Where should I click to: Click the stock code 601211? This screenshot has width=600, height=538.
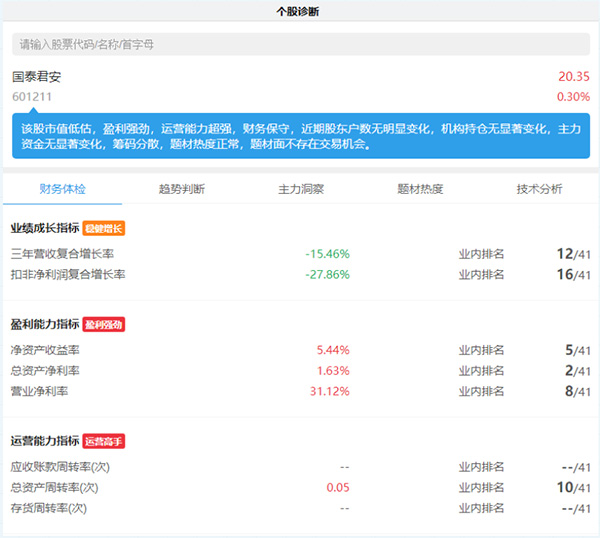(x=32, y=97)
